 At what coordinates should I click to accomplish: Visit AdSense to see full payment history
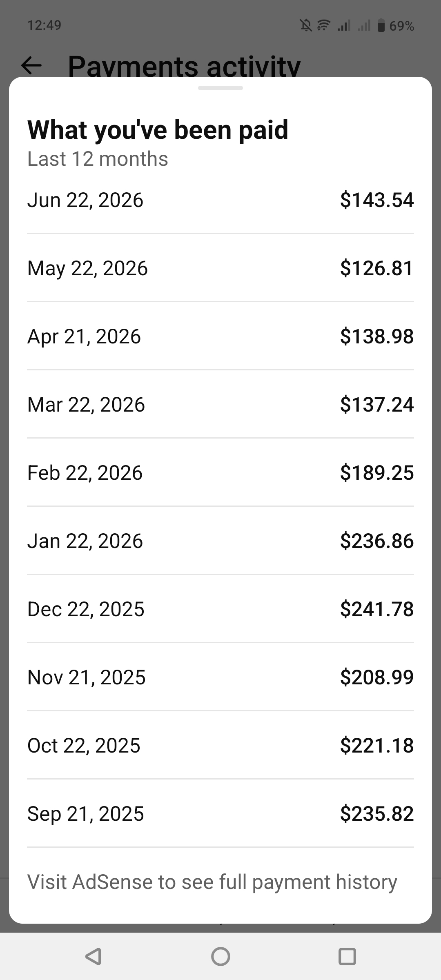point(212,882)
